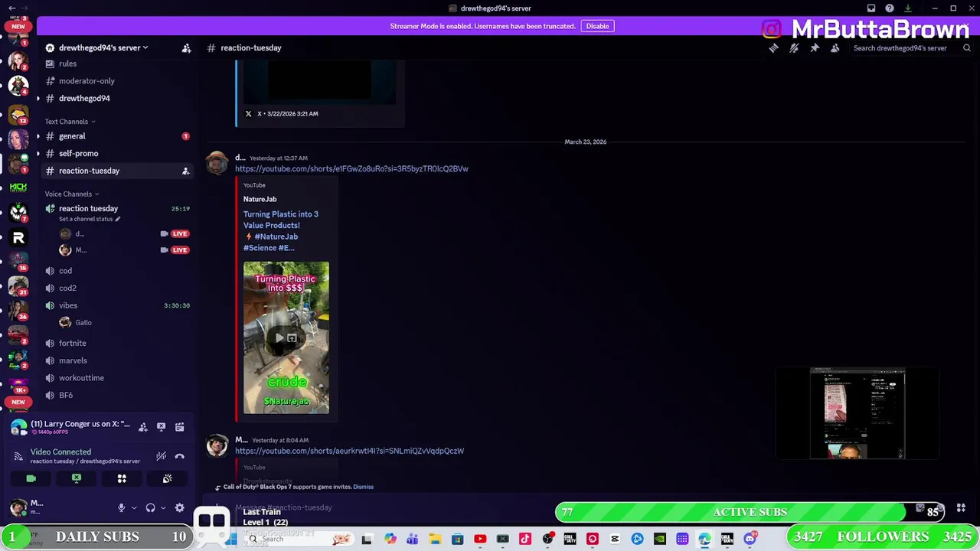Deafen using the headphones icon
This screenshot has width=980, height=551.
coord(150,508)
